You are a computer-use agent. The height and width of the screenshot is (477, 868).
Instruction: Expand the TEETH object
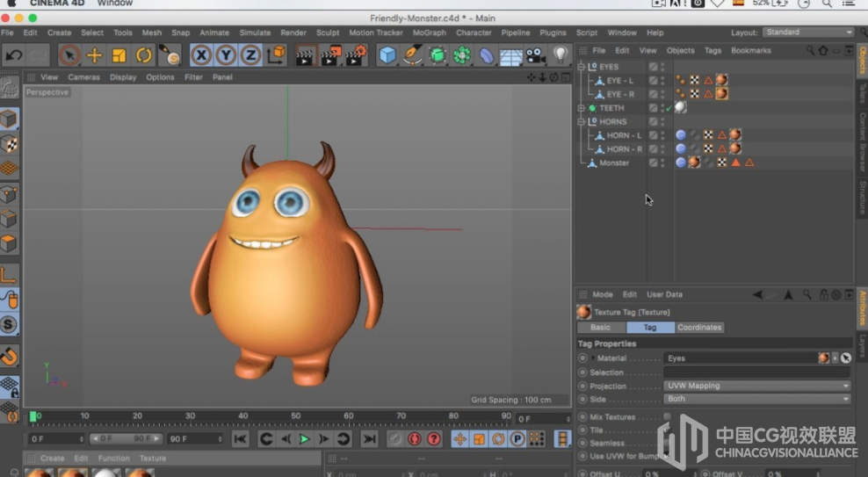[581, 108]
